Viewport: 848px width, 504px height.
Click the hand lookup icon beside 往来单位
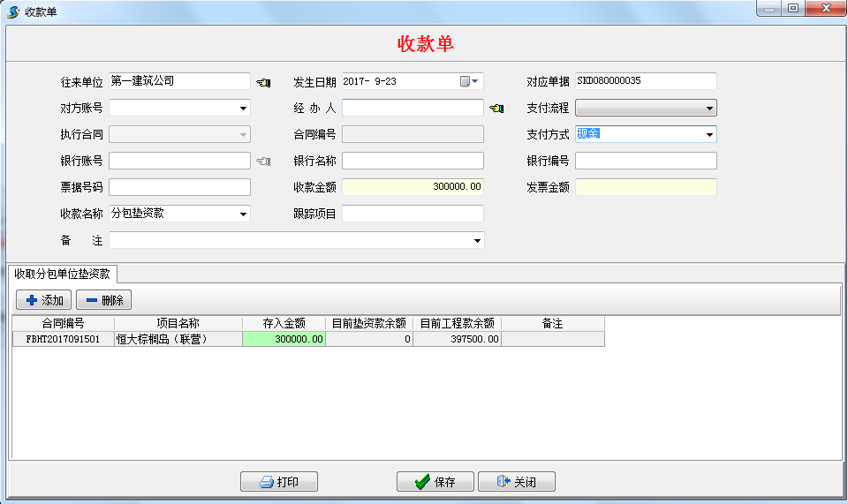(263, 82)
